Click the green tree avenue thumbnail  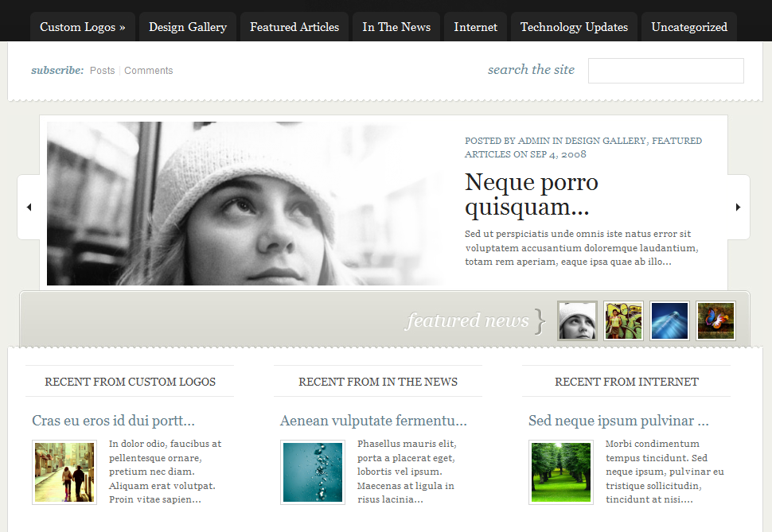pyautogui.click(x=561, y=472)
